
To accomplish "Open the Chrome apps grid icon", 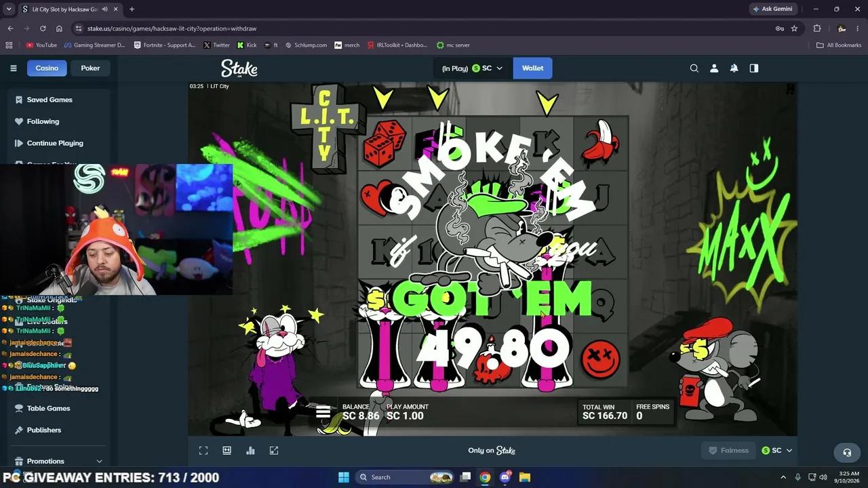I will (9, 45).
